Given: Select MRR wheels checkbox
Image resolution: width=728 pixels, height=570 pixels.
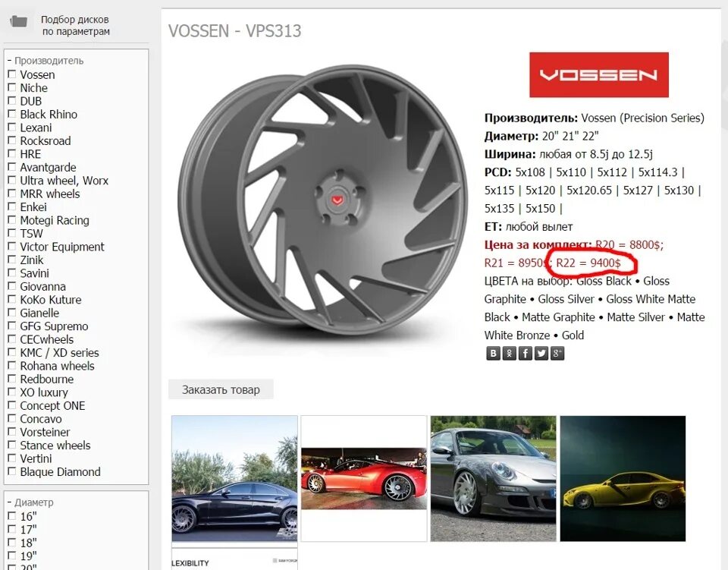Looking at the screenshot, I should click(x=12, y=193).
